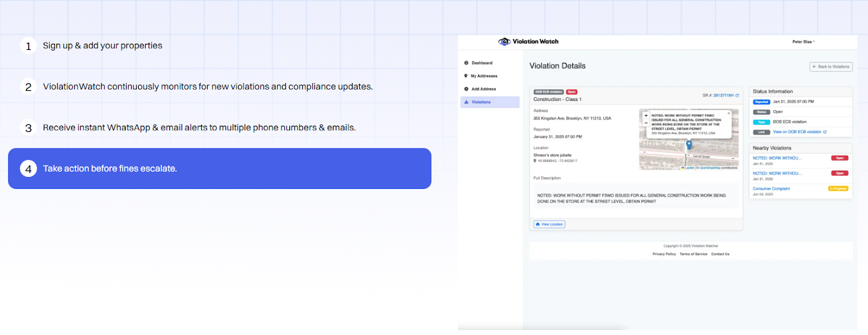
Task: Zoom out on the map with minus
Action: coord(646,123)
